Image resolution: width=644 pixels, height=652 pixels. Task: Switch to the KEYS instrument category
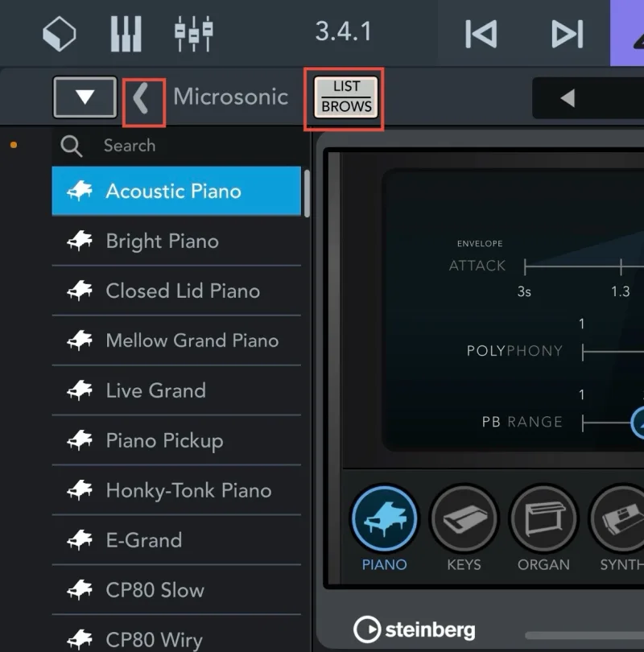point(464,529)
